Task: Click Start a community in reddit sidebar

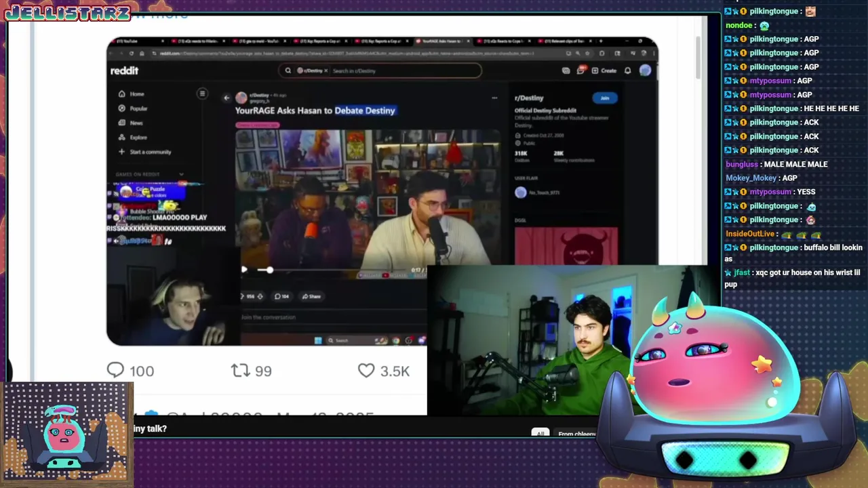Action: pyautogui.click(x=145, y=152)
